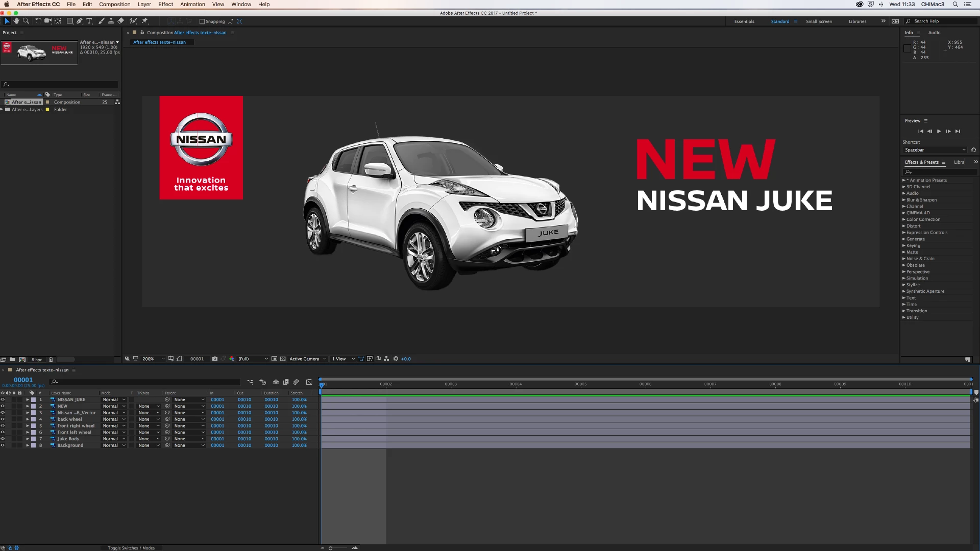This screenshot has width=980, height=551.
Task: Take a snapshot with the camera icon
Action: (215, 359)
